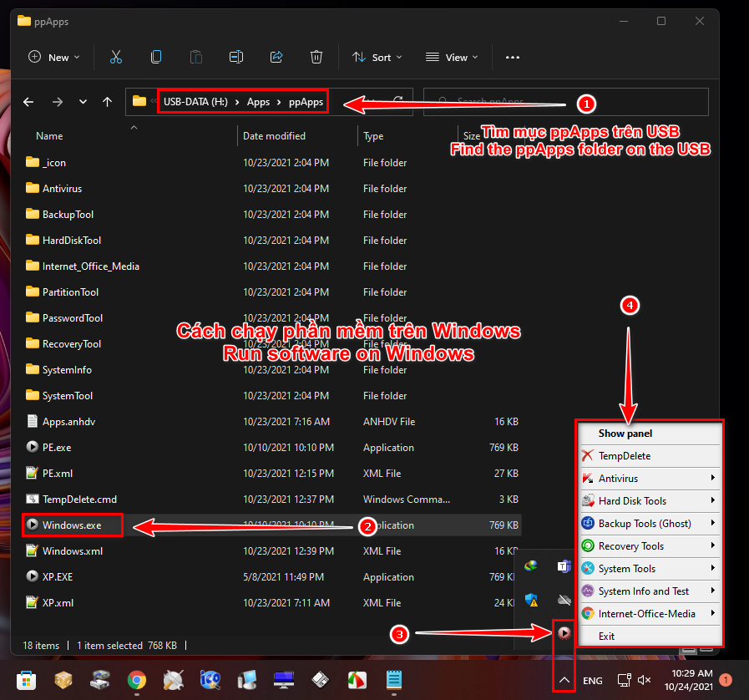Open Google Chrome from the taskbar

click(x=137, y=679)
